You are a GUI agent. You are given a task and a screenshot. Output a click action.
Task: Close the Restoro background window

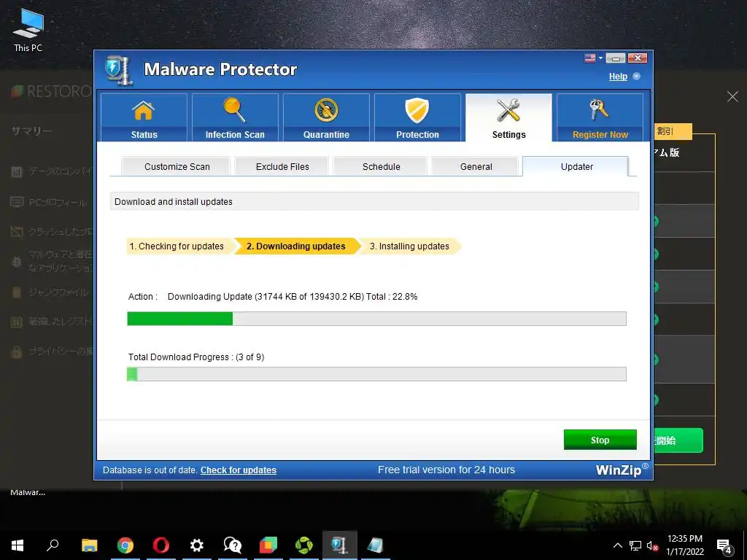732,97
